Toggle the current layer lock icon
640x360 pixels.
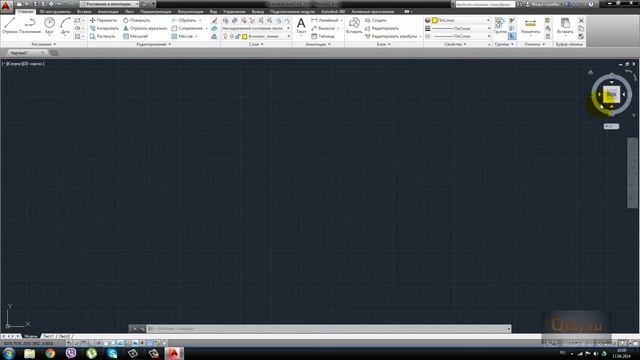[238, 36]
